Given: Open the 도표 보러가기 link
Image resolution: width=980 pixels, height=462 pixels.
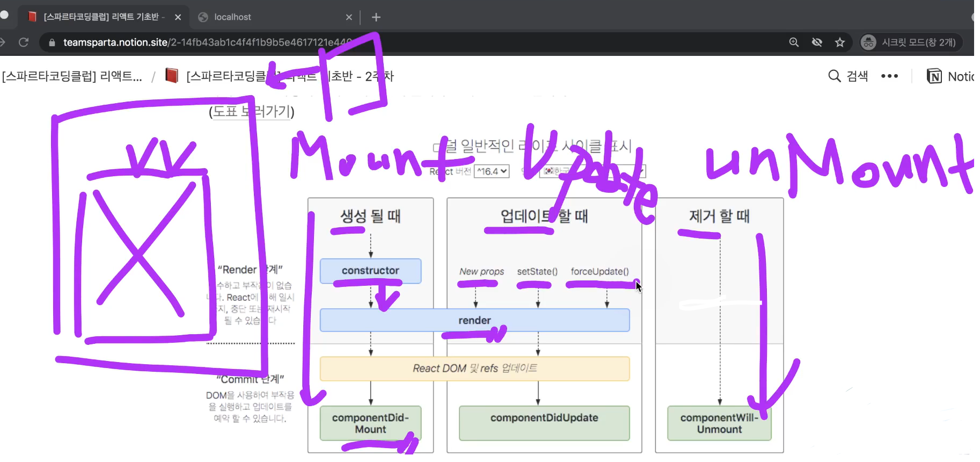Looking at the screenshot, I should [252, 111].
